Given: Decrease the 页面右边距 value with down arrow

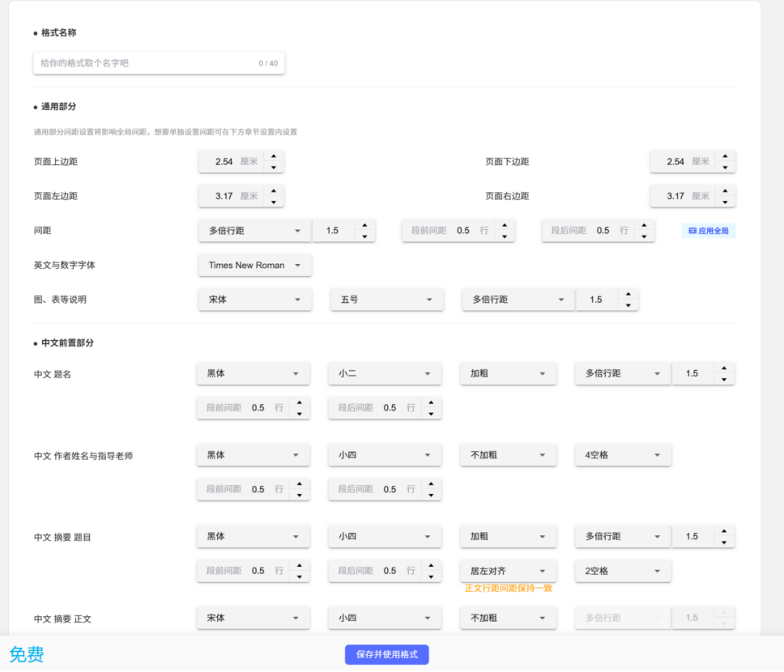Looking at the screenshot, I should click(x=725, y=202).
